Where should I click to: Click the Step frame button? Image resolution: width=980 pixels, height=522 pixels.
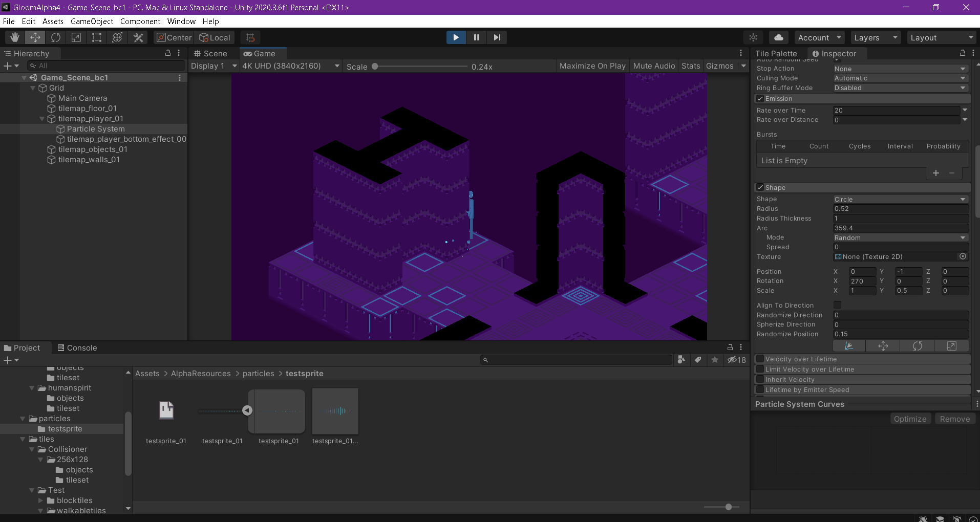(x=497, y=37)
